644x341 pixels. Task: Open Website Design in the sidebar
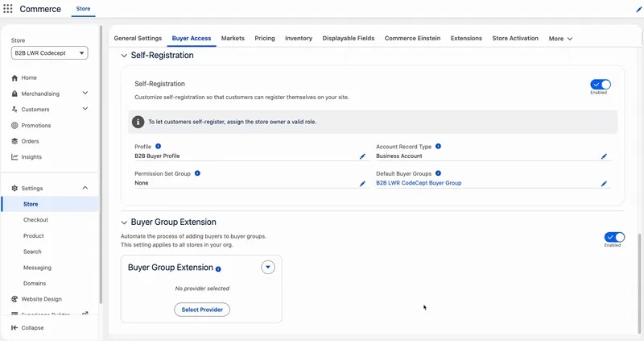pyautogui.click(x=42, y=299)
